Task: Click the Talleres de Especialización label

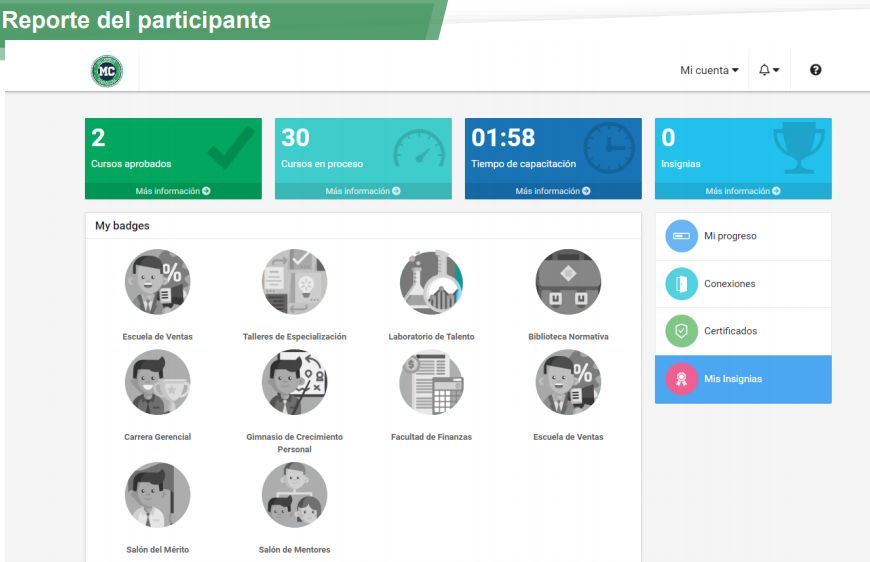Action: (x=295, y=337)
